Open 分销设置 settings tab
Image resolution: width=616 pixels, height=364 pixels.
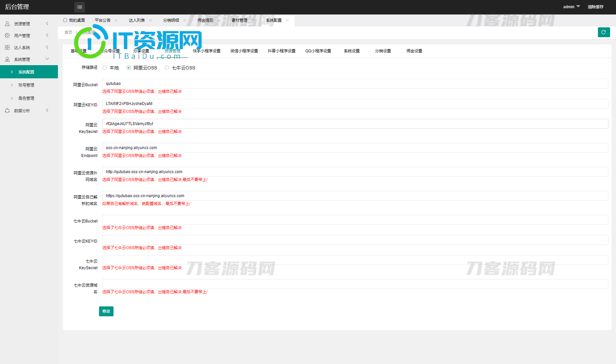point(383,51)
